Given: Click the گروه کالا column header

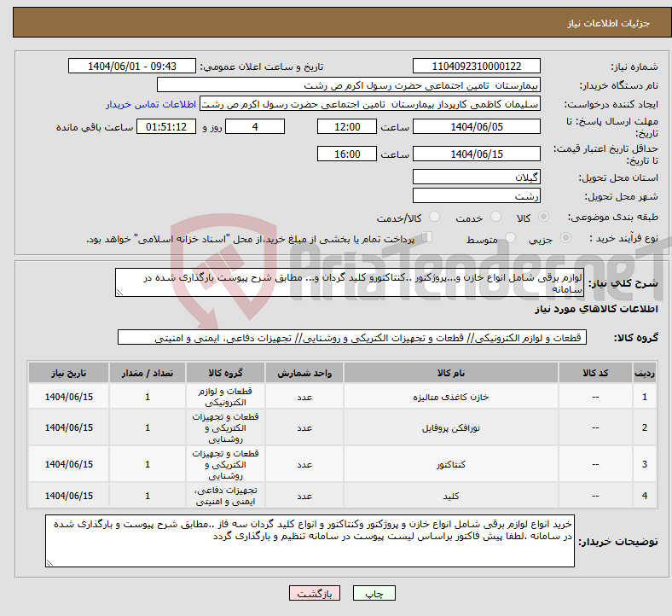Looking at the screenshot, I should (x=225, y=373).
